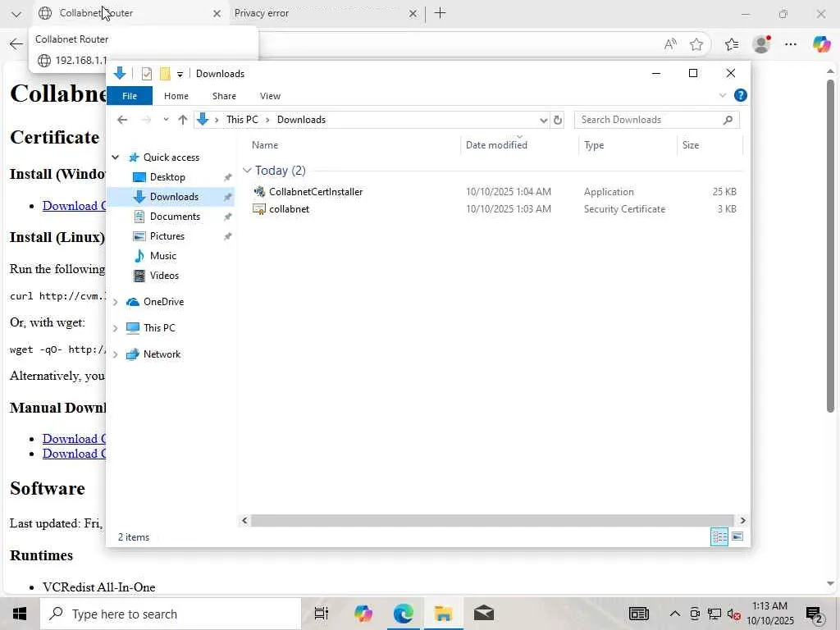
Task: Click the New Folder icon in Explorer's title bar
Action: [x=165, y=73]
